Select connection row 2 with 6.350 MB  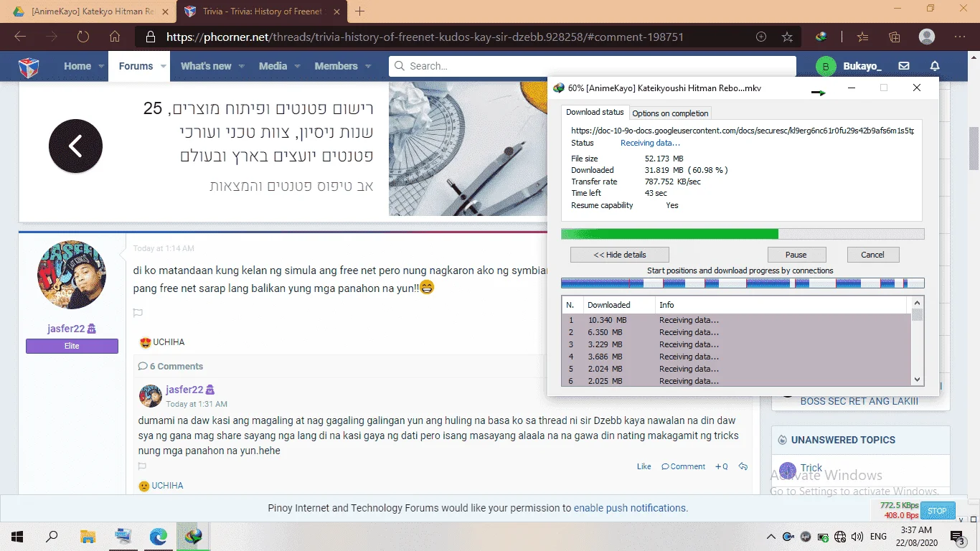point(736,332)
